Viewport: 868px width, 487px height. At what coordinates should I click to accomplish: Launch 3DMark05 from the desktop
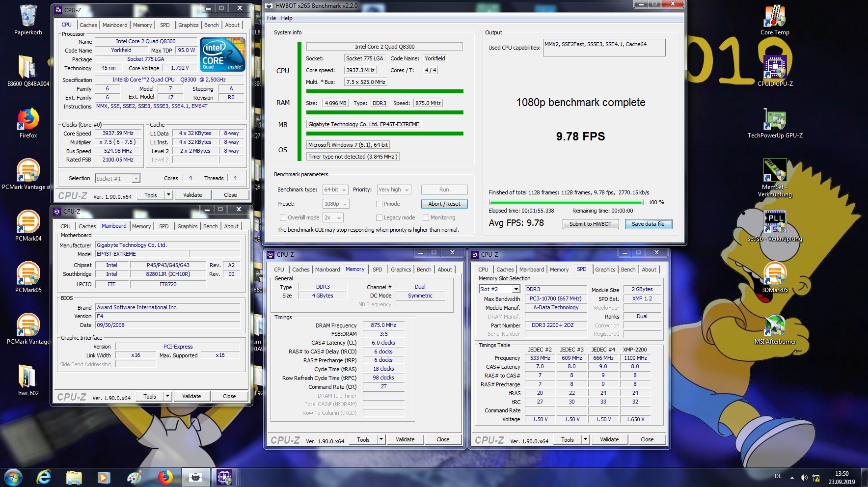[x=775, y=273]
